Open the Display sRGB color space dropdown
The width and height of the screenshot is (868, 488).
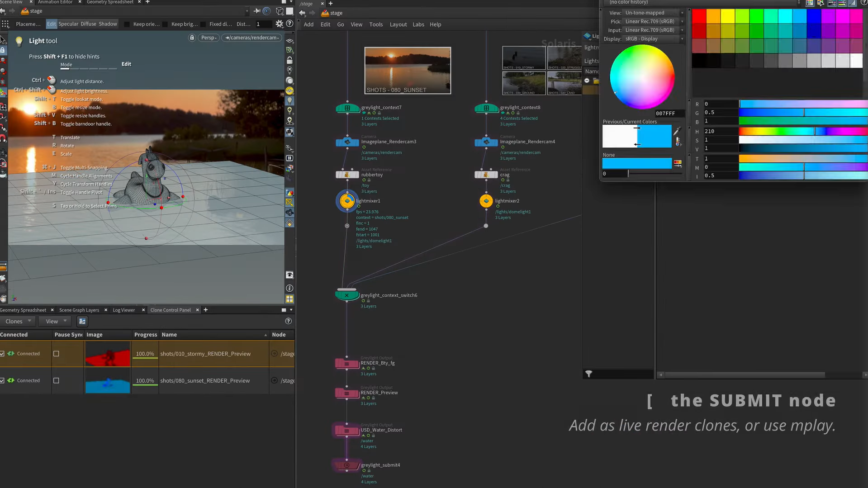click(x=653, y=39)
